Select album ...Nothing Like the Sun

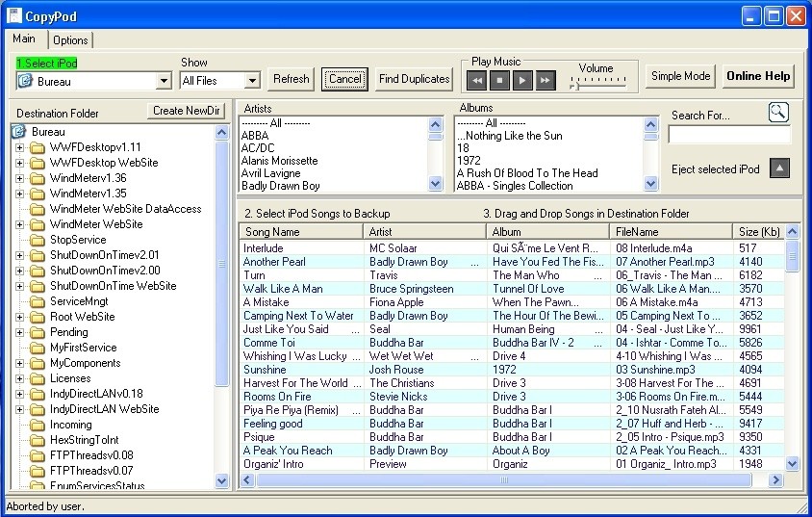tap(510, 136)
